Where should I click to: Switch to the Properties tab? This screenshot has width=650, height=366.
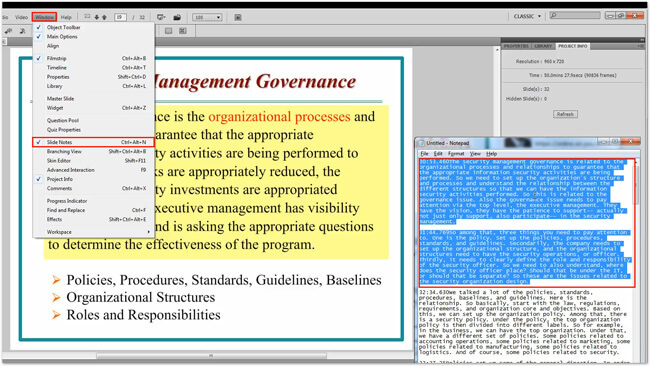[x=516, y=46]
